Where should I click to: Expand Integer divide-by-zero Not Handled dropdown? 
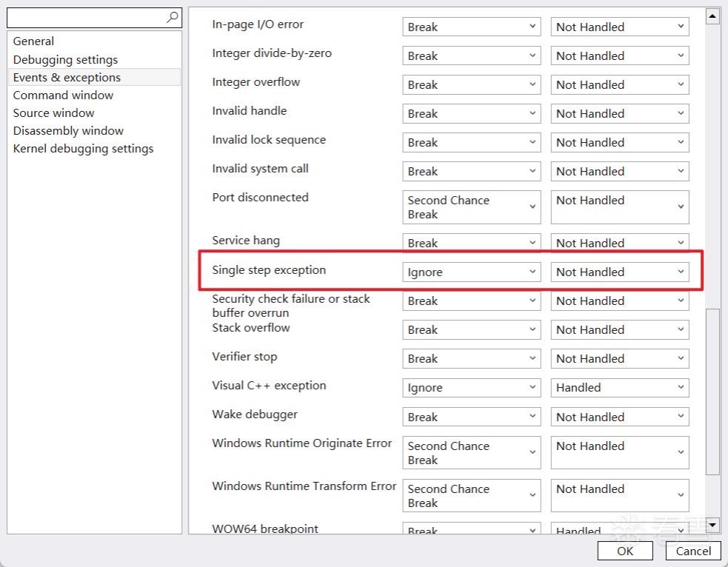620,56
